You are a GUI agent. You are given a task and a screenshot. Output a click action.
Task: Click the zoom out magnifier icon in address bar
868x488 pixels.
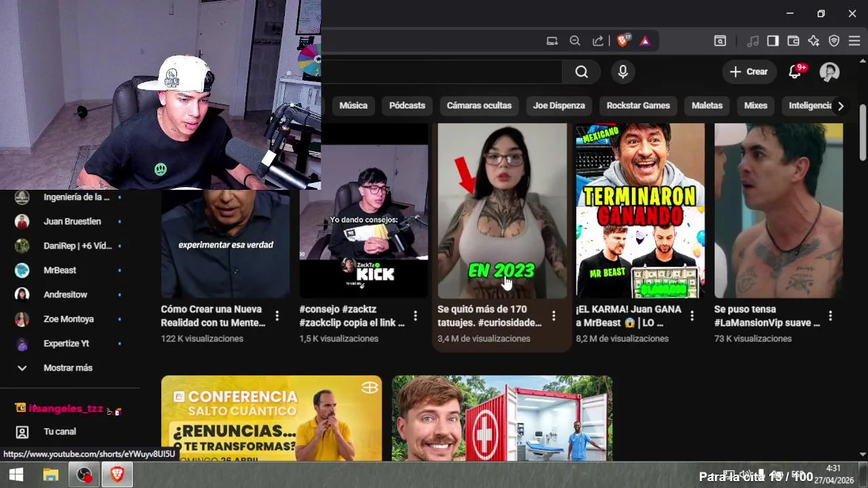575,41
